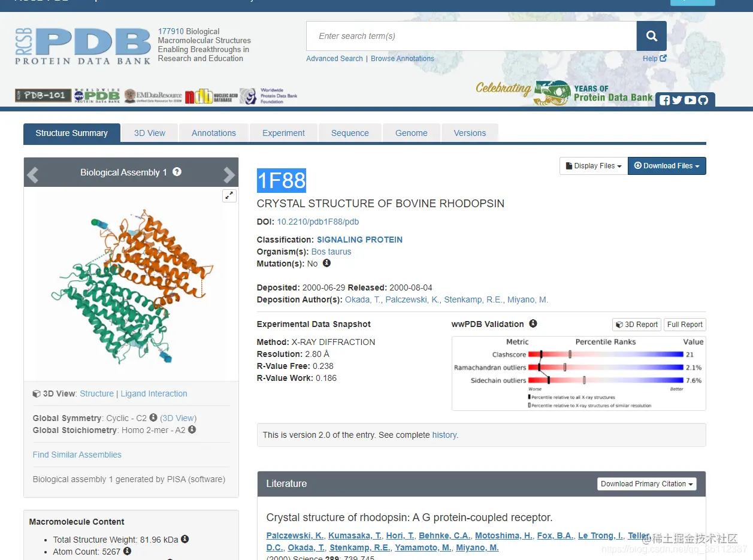Screen dimensions: 753x560
Task: Switch to the 3D View tab
Action: click(150, 133)
